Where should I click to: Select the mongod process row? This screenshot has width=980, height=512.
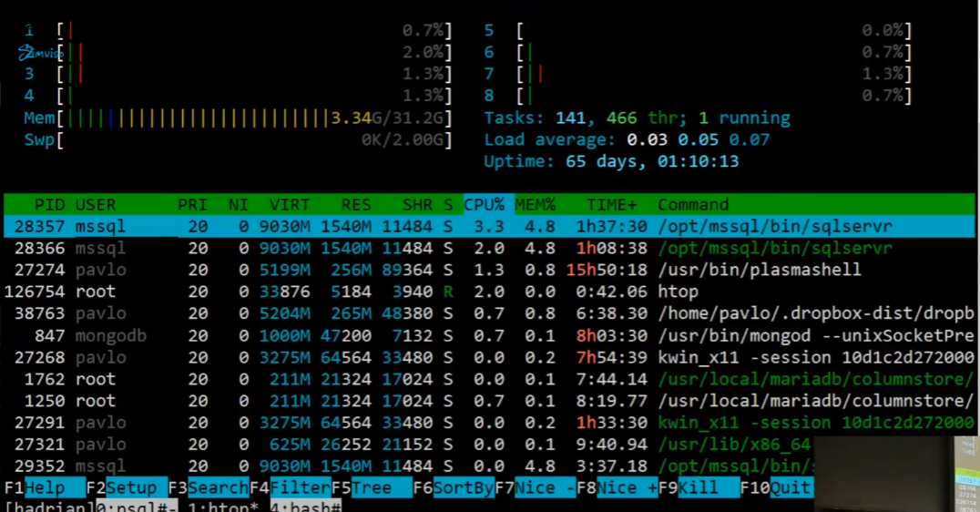click(x=492, y=335)
